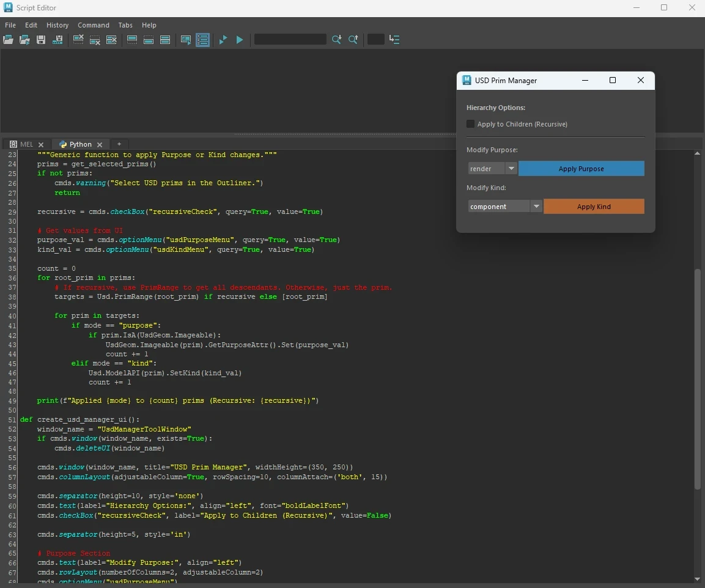Viewport: 705px width, 588px height.
Task: Execute the selected script code
Action: coord(223,39)
